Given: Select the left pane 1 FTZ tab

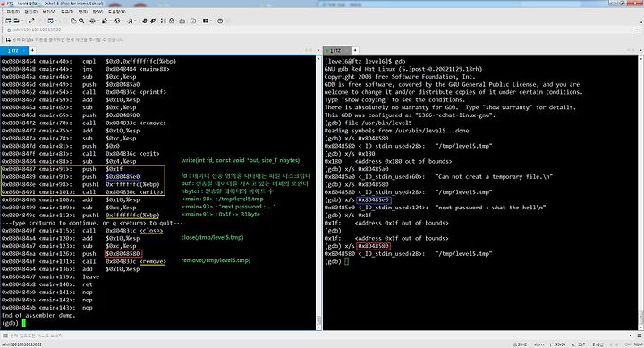Looking at the screenshot, I should [13, 50].
